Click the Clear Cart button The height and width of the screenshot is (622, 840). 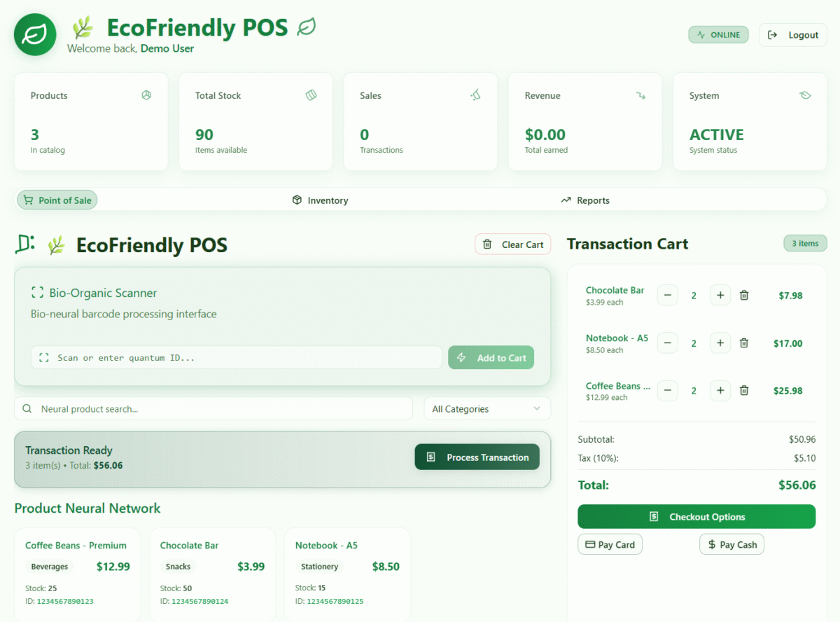pyautogui.click(x=513, y=244)
